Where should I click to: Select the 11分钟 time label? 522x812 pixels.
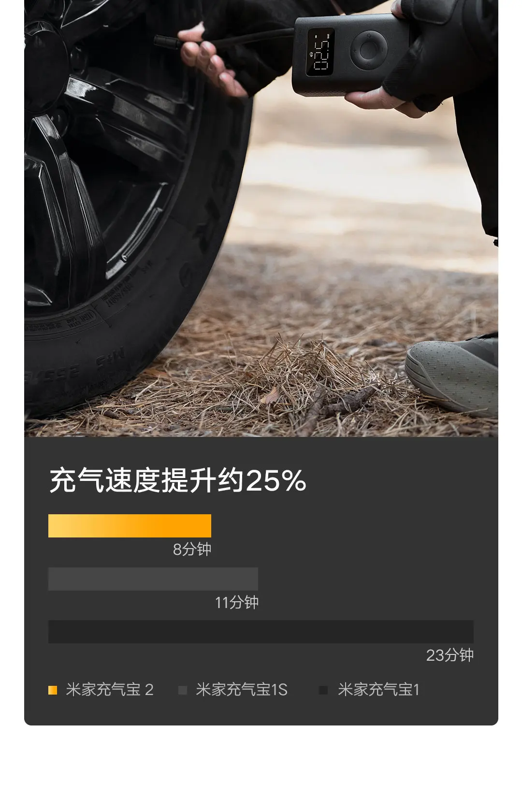tap(237, 603)
